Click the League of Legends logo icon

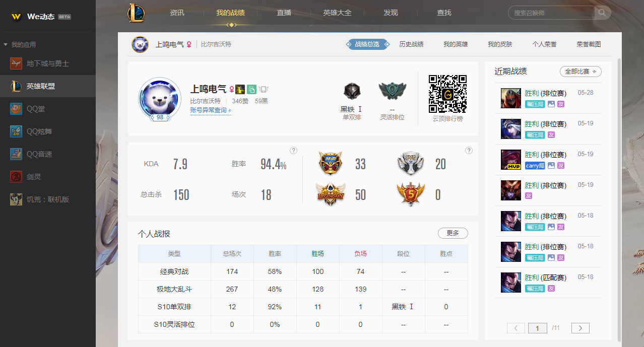[x=136, y=13]
